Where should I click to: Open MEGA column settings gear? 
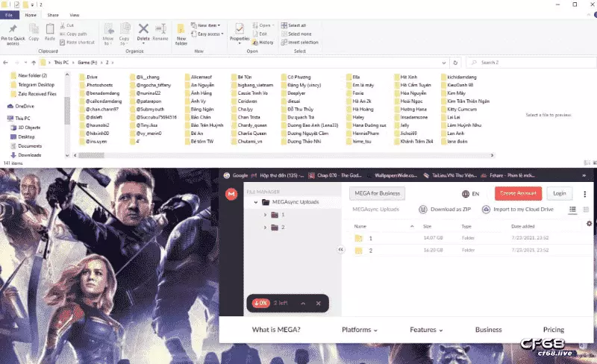[589, 224]
